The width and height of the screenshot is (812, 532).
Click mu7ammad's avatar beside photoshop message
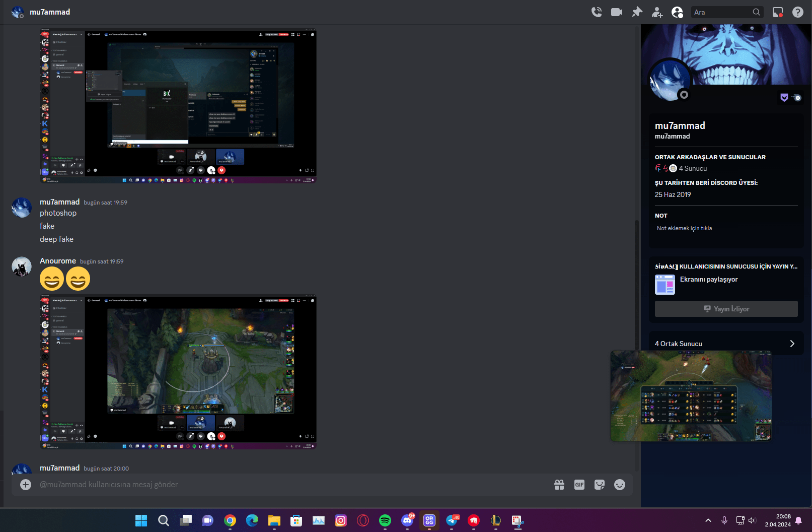[x=22, y=208]
